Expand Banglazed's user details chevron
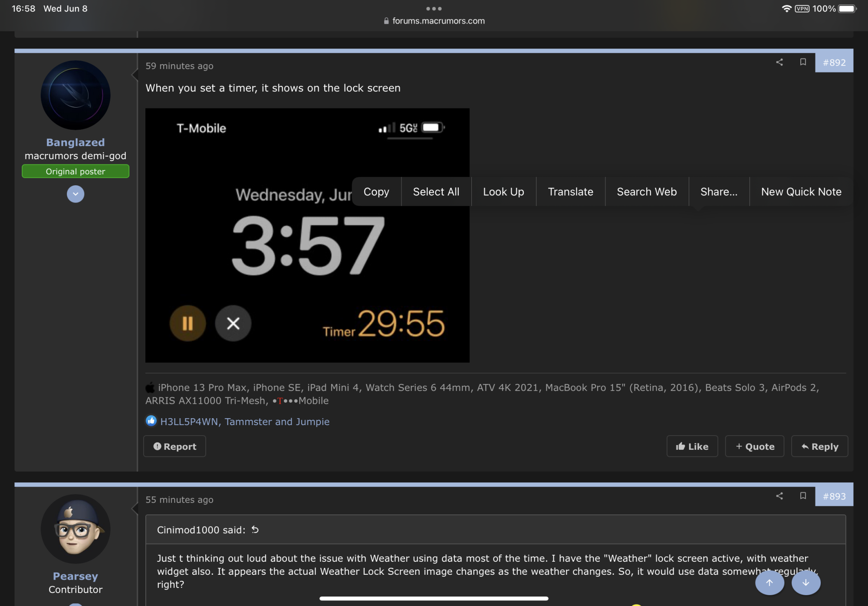The height and width of the screenshot is (606, 868). (x=76, y=194)
